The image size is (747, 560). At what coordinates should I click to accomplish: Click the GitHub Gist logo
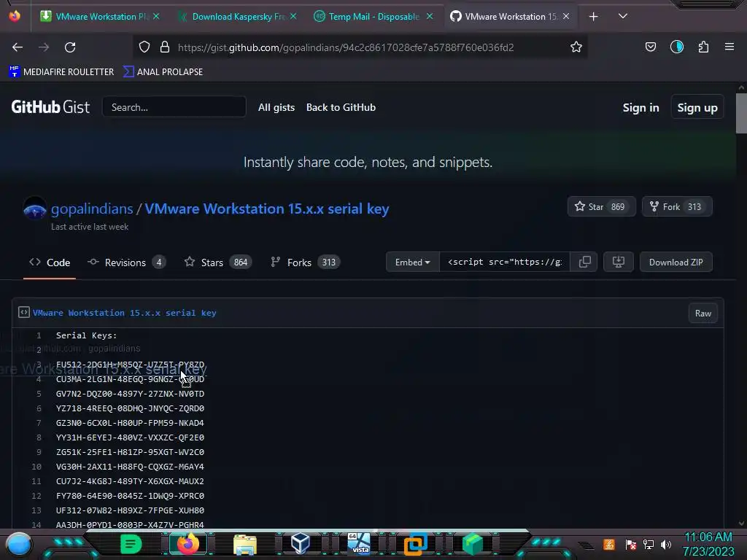(50, 106)
